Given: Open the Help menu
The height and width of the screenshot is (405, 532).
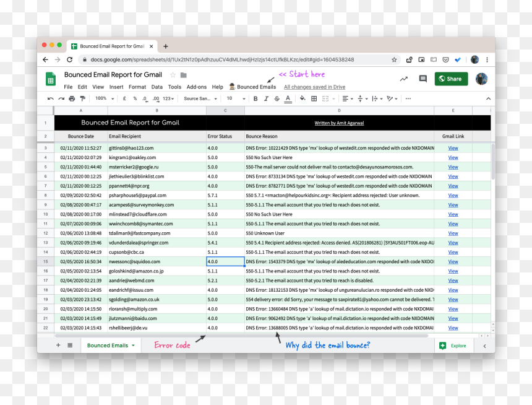Looking at the screenshot, I should click(x=218, y=87).
